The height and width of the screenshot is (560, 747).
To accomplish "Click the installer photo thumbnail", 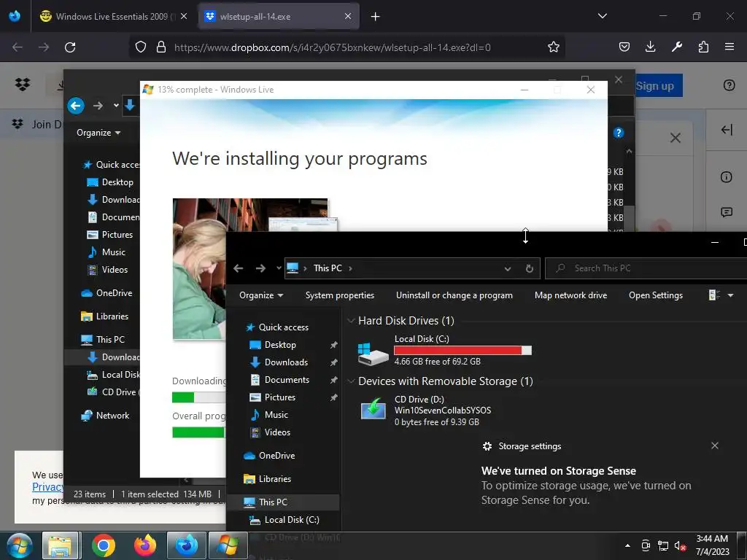I will point(199,269).
